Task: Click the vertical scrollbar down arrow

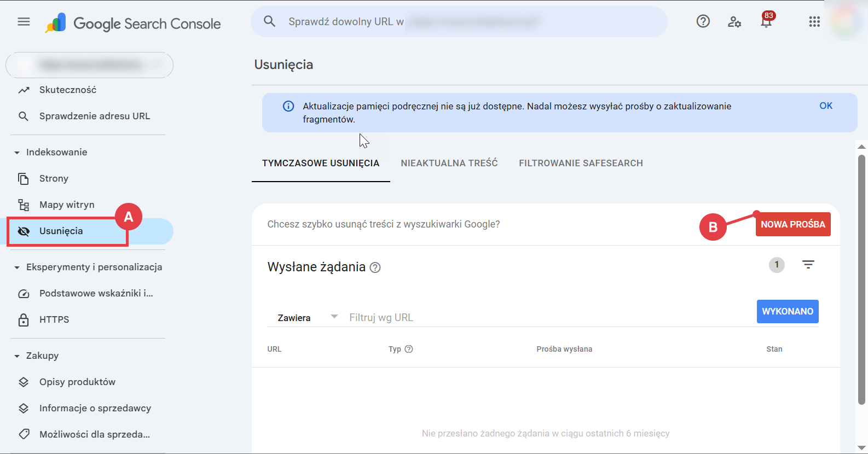Action: 861,448
